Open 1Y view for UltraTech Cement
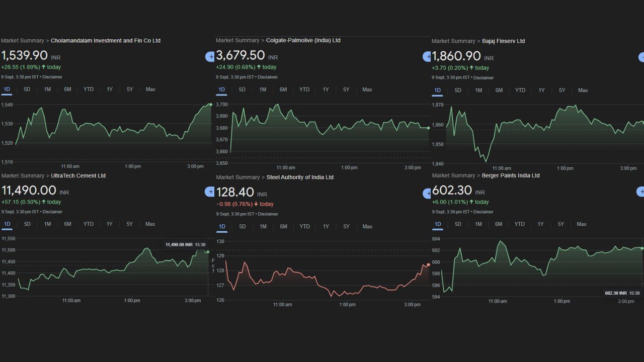The width and height of the screenshot is (644, 362). click(110, 224)
